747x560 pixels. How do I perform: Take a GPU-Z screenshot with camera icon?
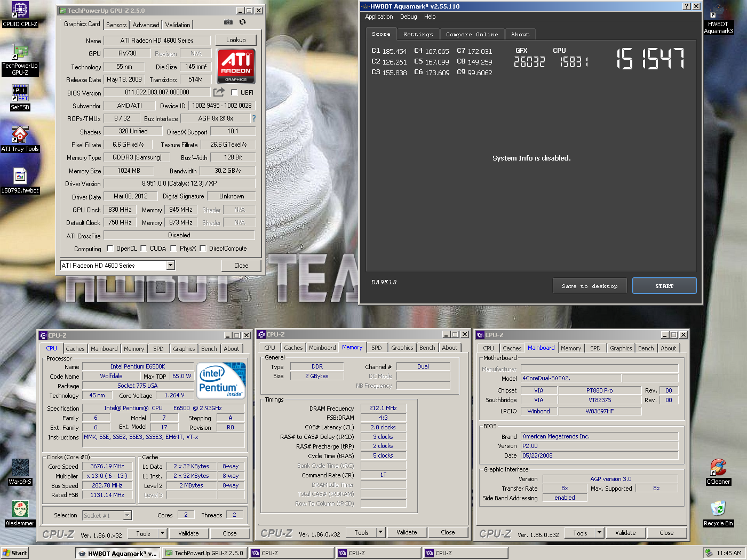(228, 22)
